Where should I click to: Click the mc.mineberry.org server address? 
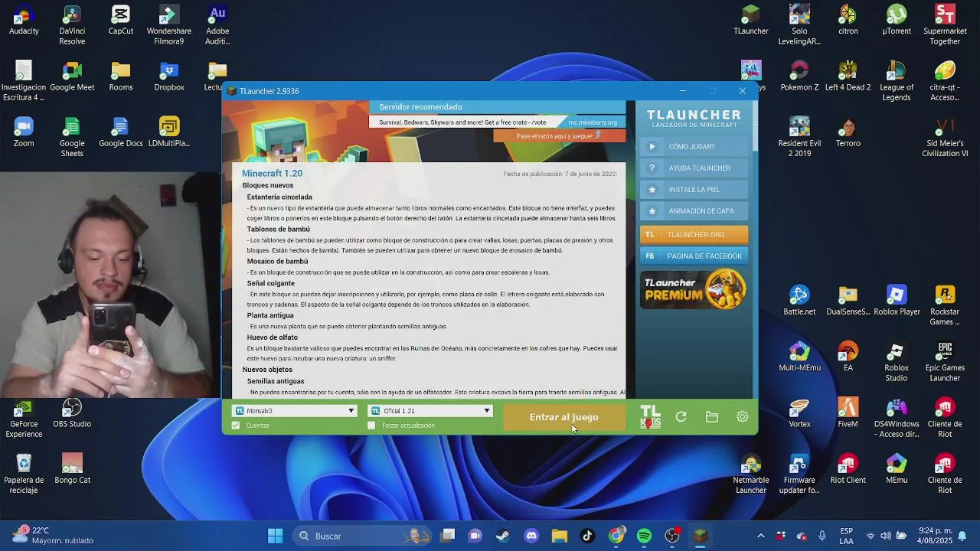[x=592, y=122]
